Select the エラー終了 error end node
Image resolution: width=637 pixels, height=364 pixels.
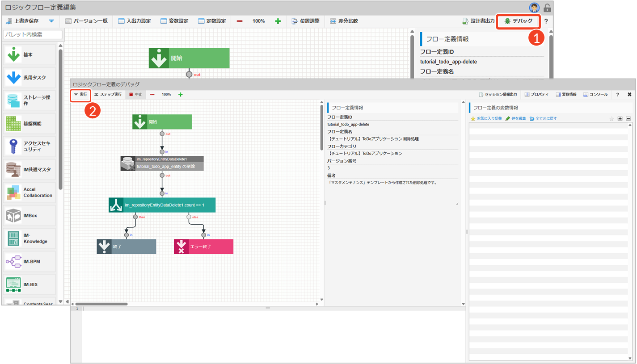point(203,247)
